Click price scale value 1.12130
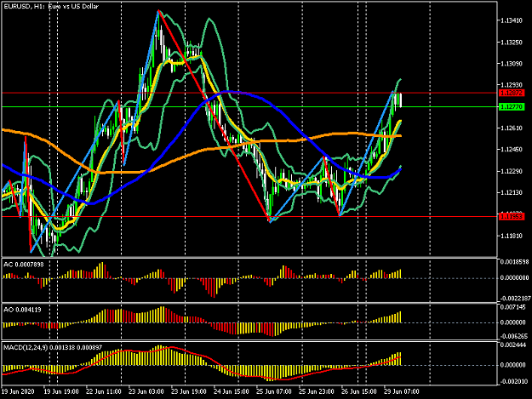 (512, 193)
